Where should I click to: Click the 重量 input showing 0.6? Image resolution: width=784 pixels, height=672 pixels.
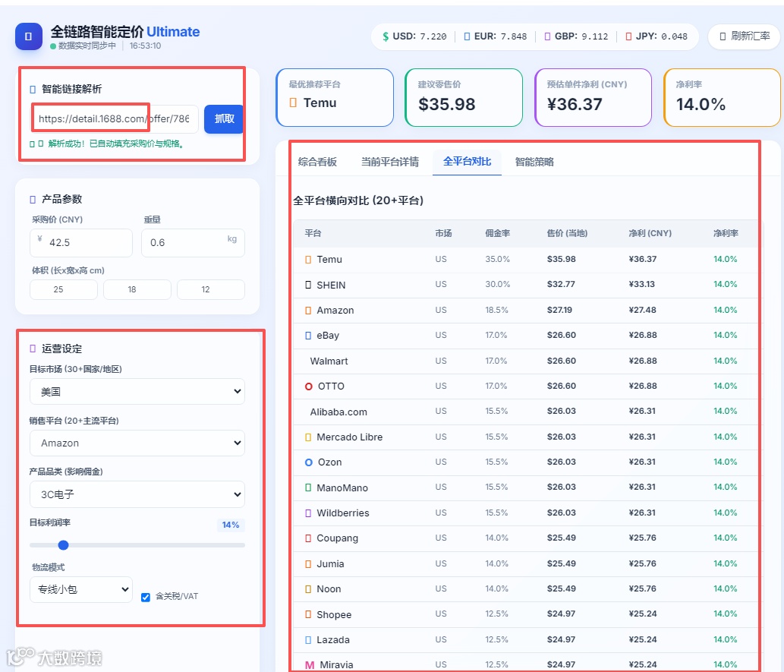(x=193, y=243)
